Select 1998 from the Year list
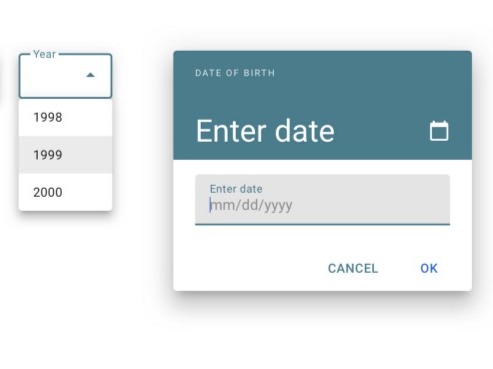This screenshot has height=369, width=493. pyautogui.click(x=65, y=117)
